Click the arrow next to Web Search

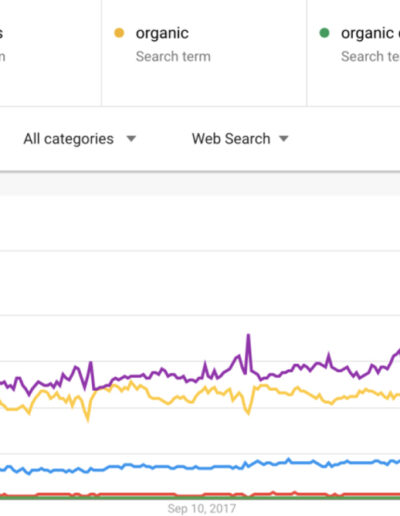click(x=284, y=139)
